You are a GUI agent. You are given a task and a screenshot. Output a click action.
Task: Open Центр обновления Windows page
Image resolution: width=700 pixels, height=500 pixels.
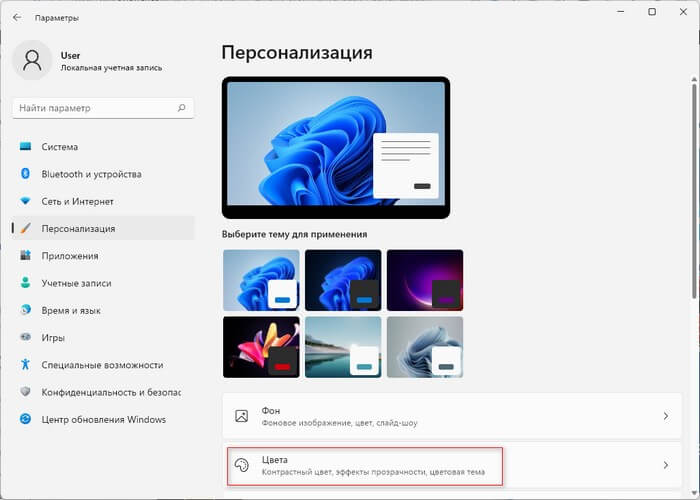pyautogui.click(x=103, y=419)
